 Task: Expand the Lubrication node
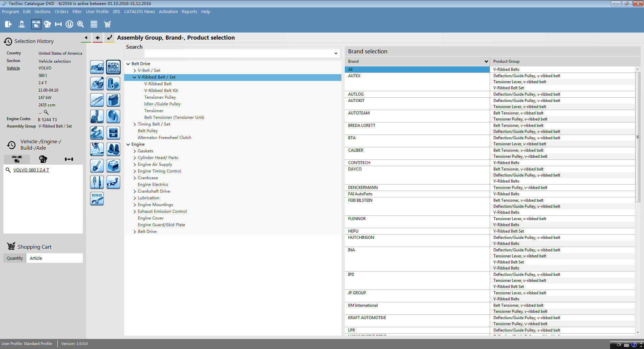tap(135, 198)
